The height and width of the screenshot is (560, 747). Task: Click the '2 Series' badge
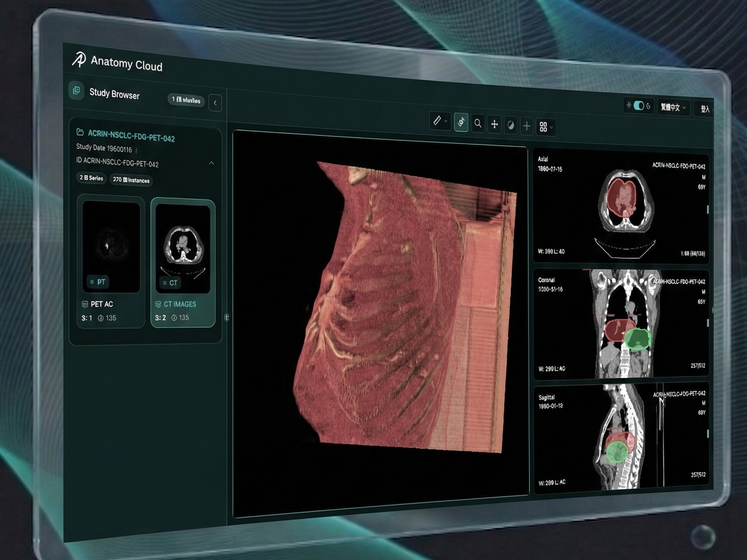click(92, 178)
